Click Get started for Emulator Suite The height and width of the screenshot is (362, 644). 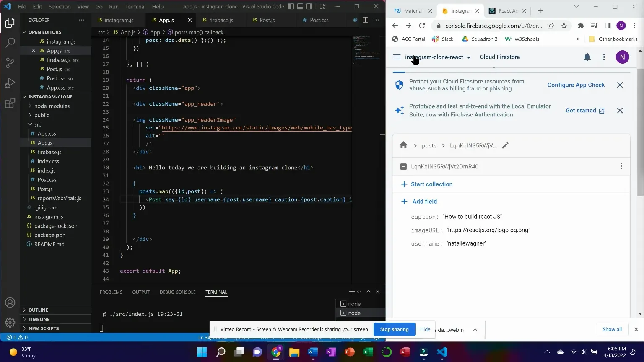[585, 111]
